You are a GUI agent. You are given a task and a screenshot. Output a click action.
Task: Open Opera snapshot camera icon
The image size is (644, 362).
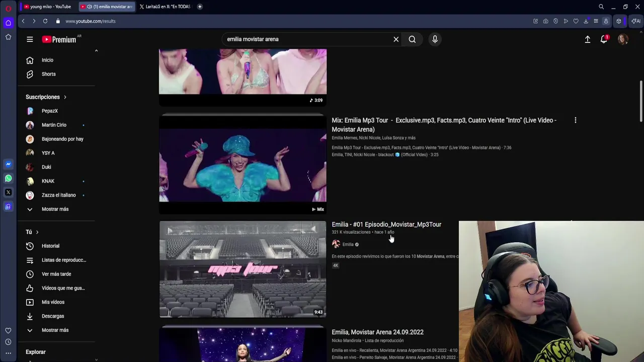click(545, 21)
